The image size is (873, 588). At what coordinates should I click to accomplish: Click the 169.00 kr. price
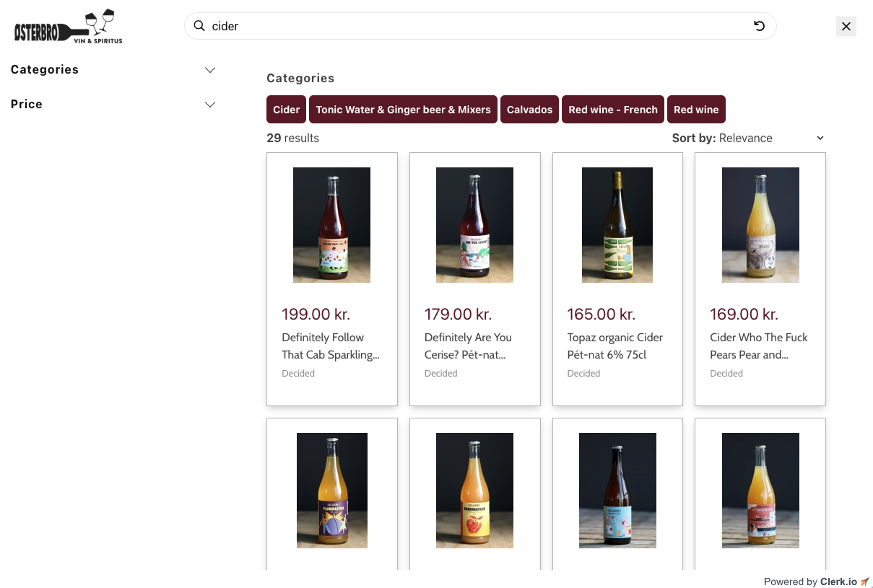[744, 315]
